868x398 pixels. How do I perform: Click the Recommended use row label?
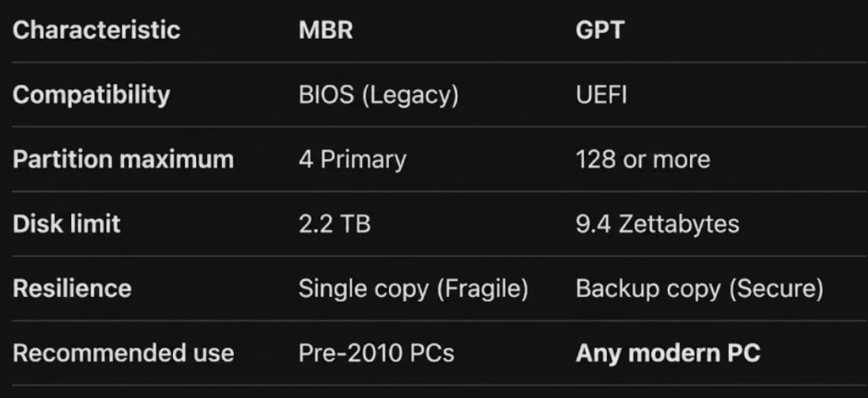[x=123, y=353]
